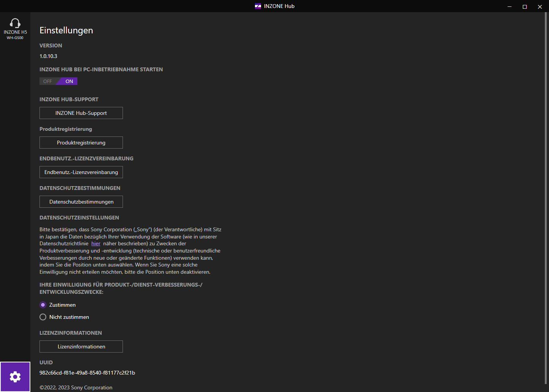Click the Datenschutzbestimmungen button
The width and height of the screenshot is (549, 392).
81,202
